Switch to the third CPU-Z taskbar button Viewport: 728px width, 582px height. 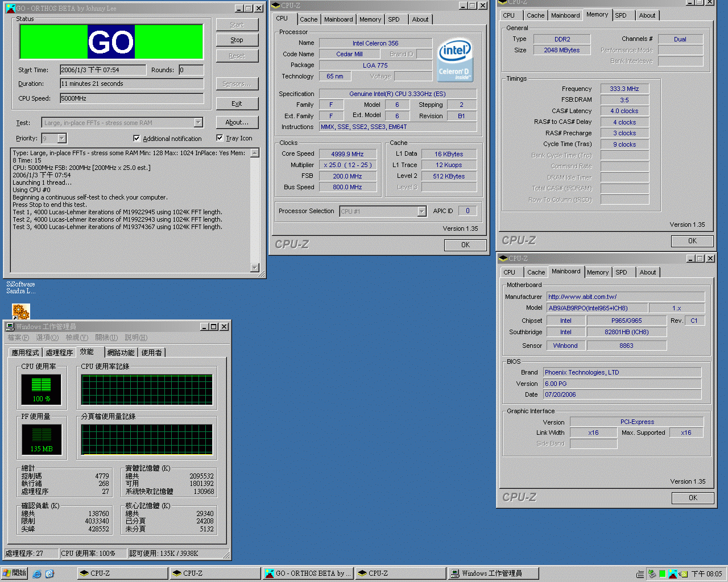tap(401, 573)
